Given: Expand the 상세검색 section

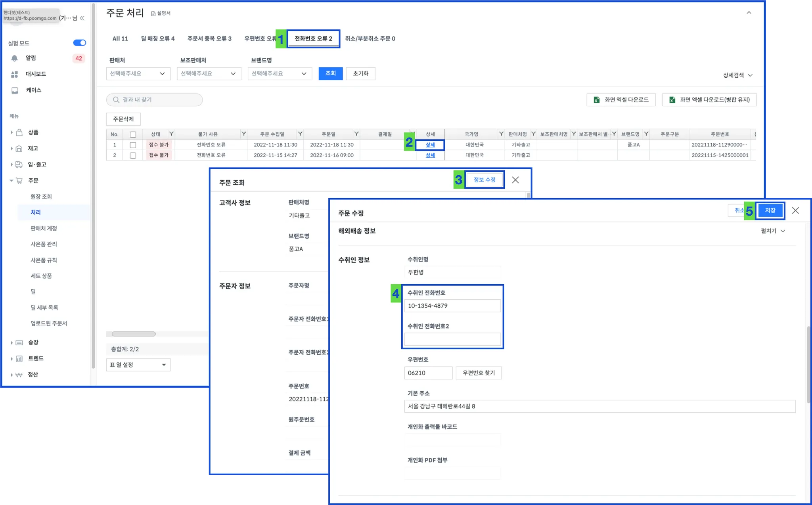Looking at the screenshot, I should pos(737,75).
